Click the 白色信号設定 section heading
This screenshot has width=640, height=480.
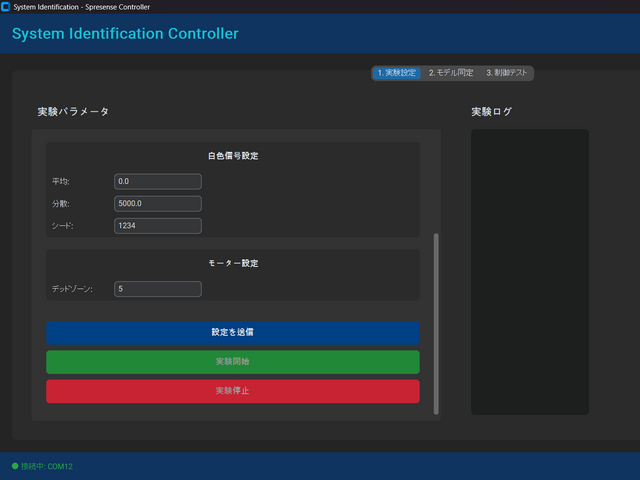(x=233, y=156)
